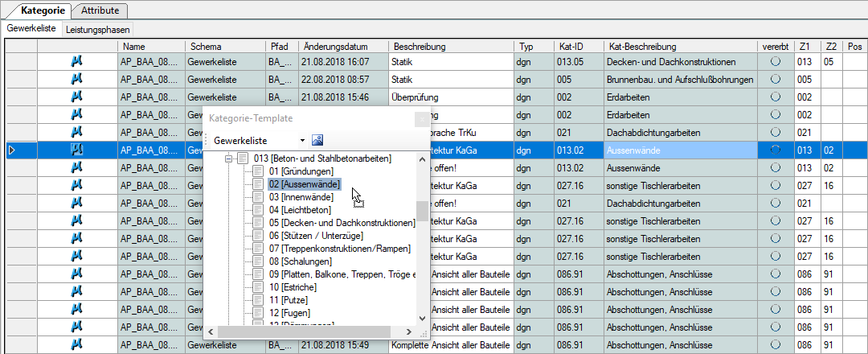Click document icon next to 10 [Estriche]

(258, 287)
